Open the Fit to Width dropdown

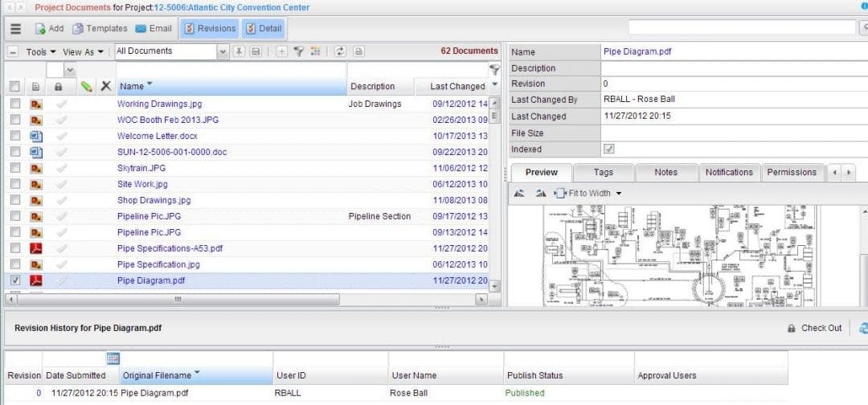pyautogui.click(x=588, y=193)
